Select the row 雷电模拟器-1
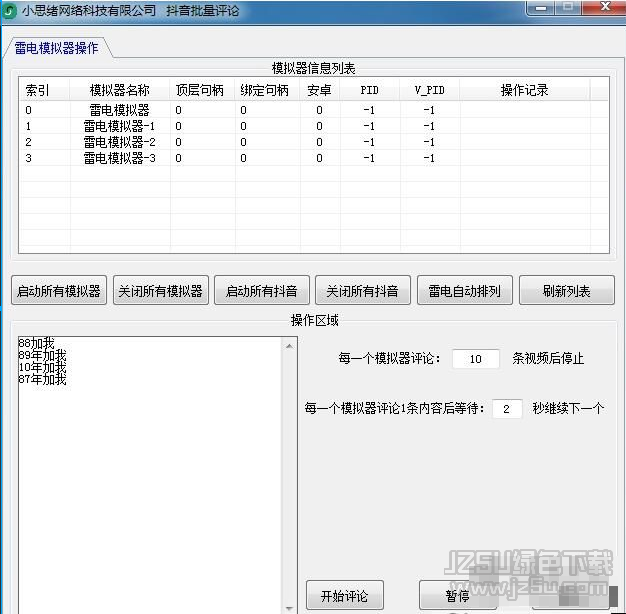 (313, 126)
